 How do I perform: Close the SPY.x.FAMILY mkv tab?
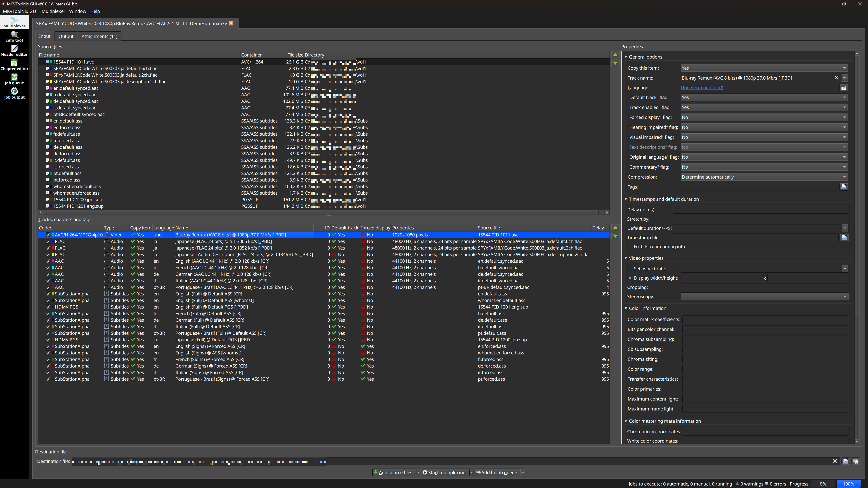pyautogui.click(x=231, y=23)
